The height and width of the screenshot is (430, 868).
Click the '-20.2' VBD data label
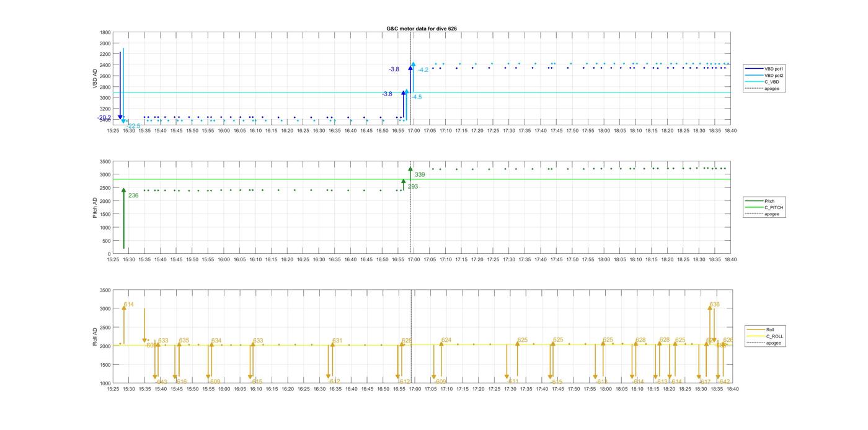coord(104,117)
